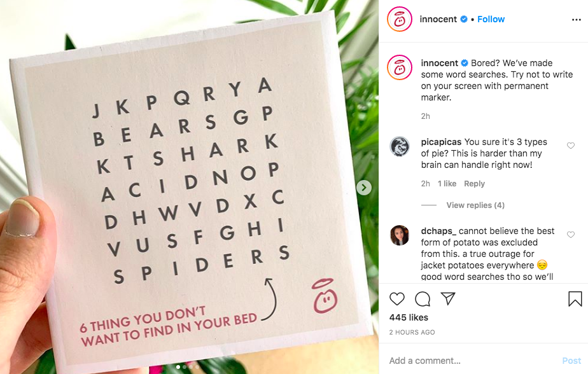Open innocent username in caption
The height and width of the screenshot is (374, 588).
(440, 63)
